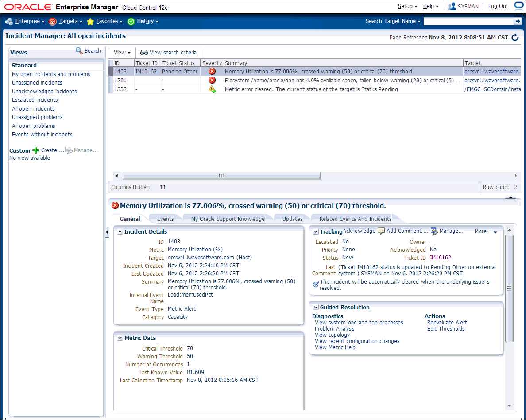Click View system load and top processes

(359, 323)
